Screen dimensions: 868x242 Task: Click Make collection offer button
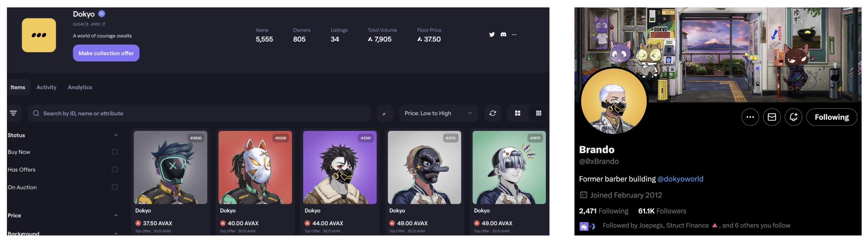click(106, 53)
